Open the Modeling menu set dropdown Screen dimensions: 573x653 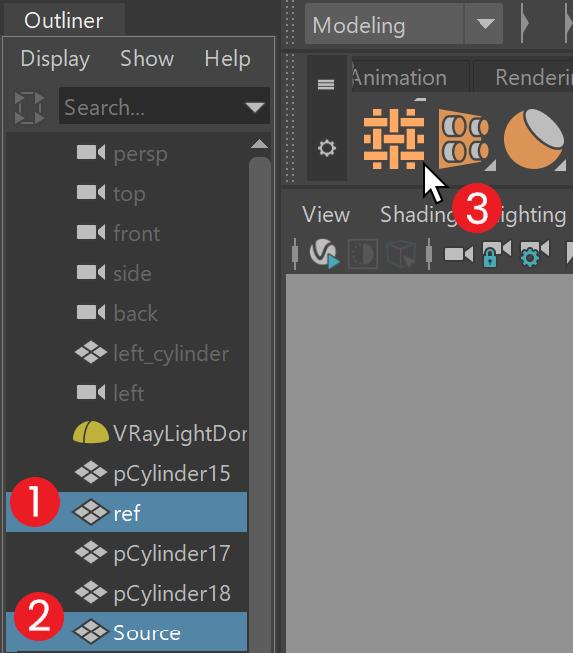pyautogui.click(x=485, y=24)
